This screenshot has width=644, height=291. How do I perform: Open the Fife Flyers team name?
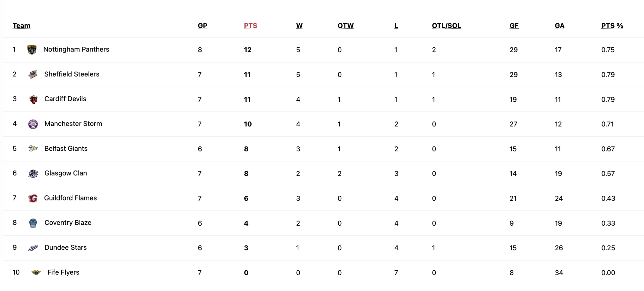63,272
